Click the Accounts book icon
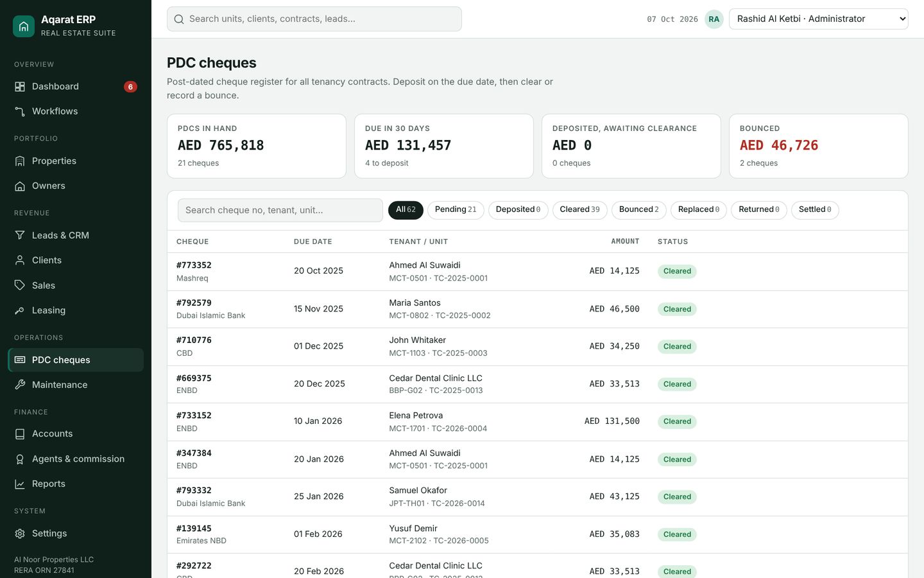 click(x=20, y=434)
